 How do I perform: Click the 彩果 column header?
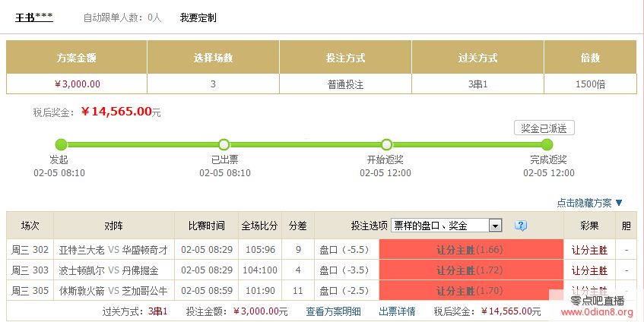click(589, 226)
